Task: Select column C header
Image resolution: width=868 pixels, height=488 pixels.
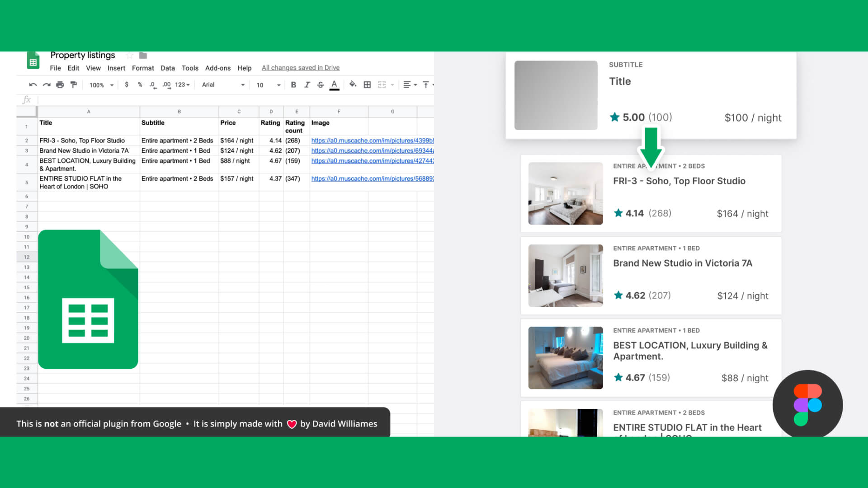Action: (239, 111)
